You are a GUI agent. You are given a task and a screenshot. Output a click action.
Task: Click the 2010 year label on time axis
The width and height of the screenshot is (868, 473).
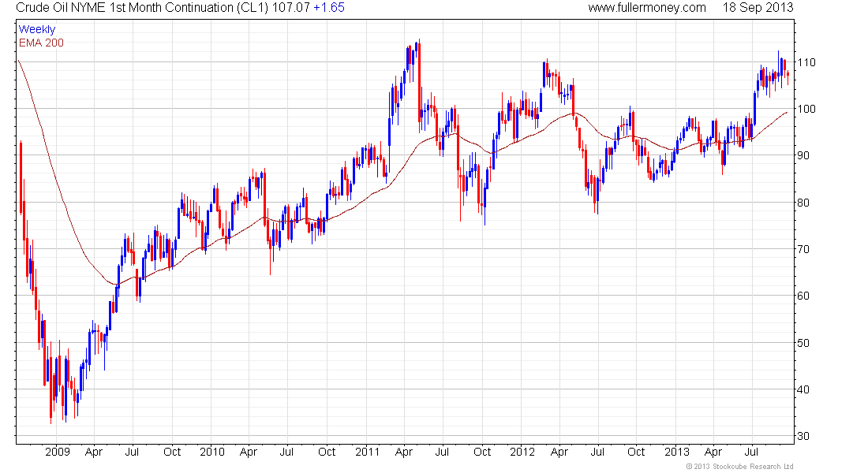point(212,452)
